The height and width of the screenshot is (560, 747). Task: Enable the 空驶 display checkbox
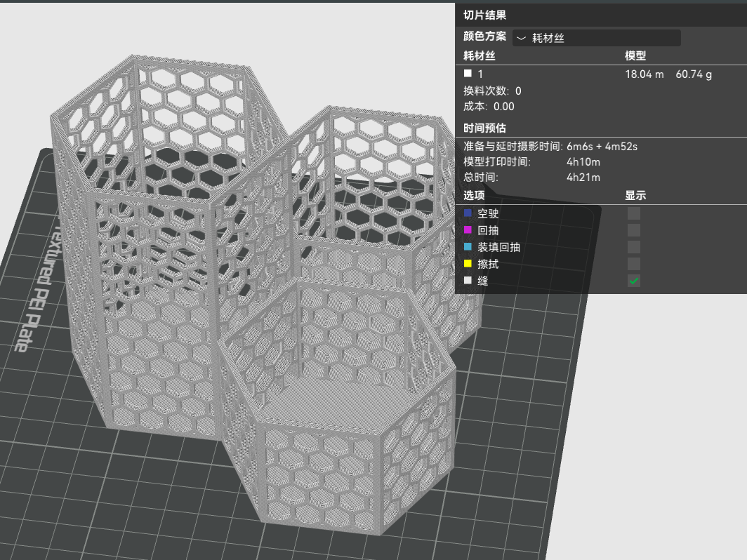pyautogui.click(x=633, y=213)
